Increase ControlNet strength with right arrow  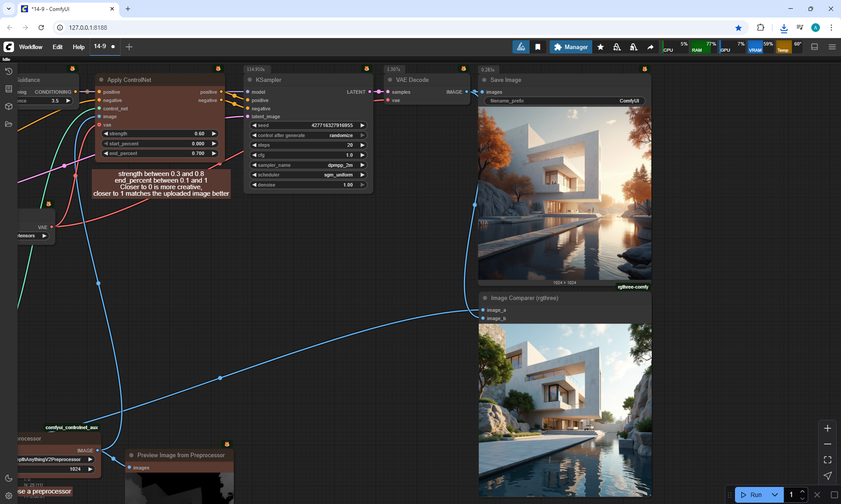[214, 134]
